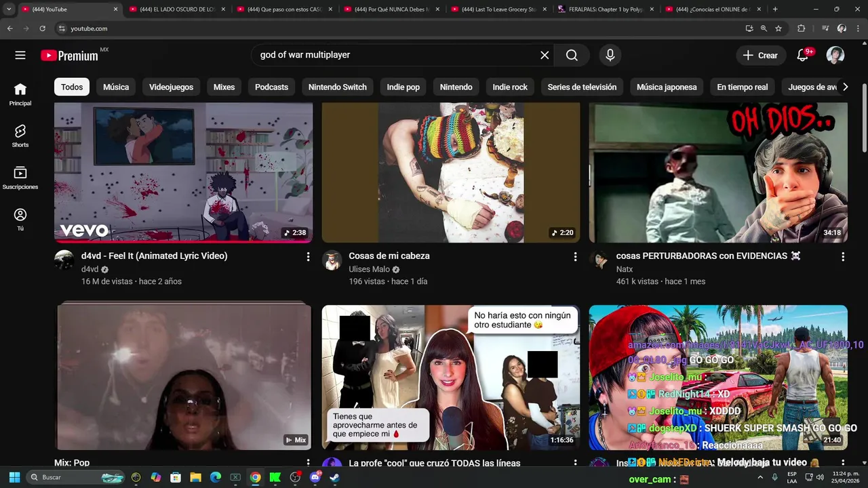Bookmark this page with star

coord(778,28)
